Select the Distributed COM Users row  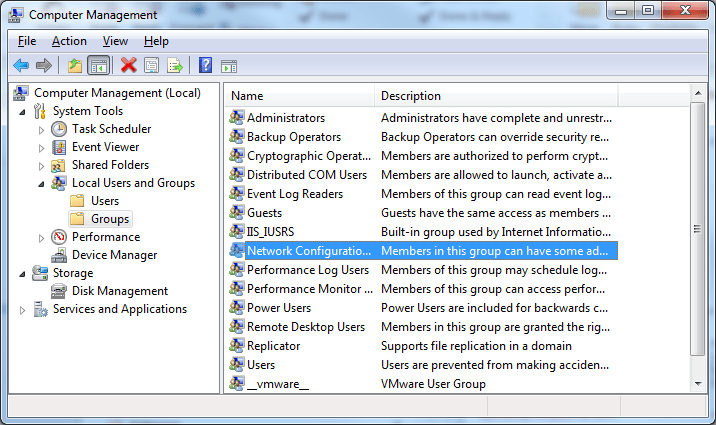[x=422, y=175]
